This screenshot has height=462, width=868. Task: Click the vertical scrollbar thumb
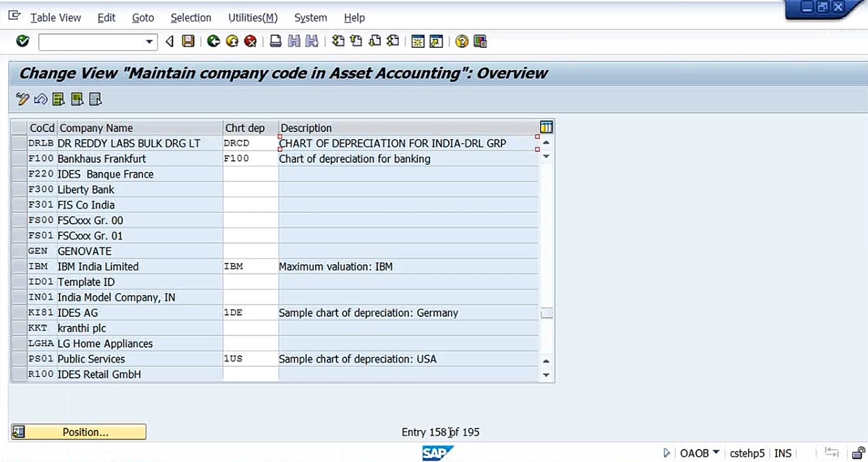click(546, 313)
